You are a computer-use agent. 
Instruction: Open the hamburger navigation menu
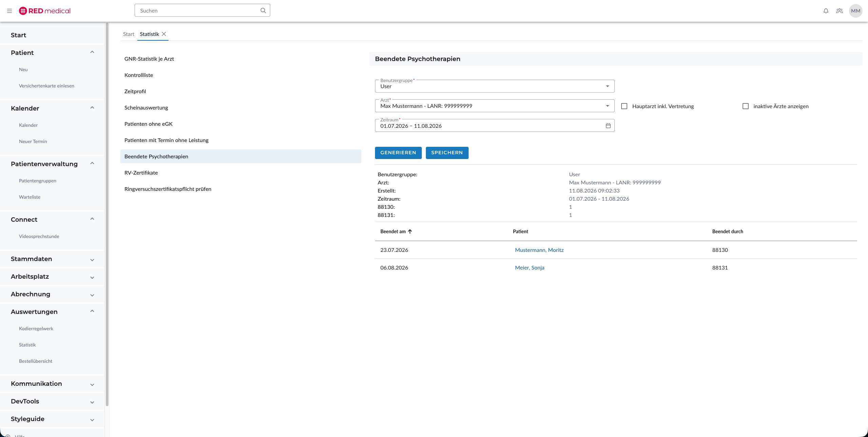(9, 11)
